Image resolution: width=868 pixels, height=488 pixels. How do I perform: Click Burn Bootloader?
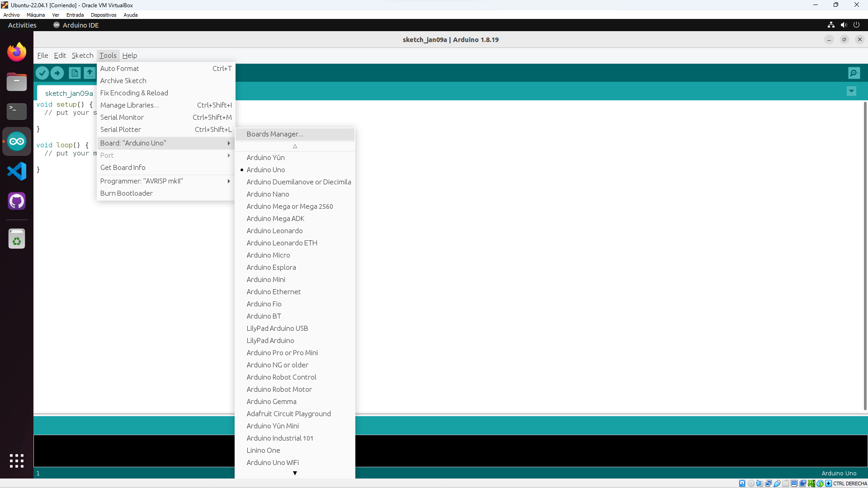(x=127, y=193)
